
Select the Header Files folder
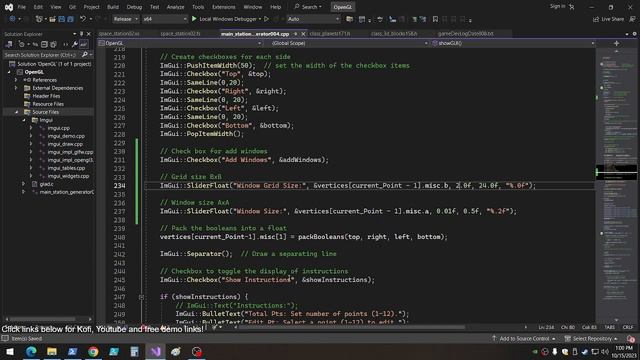pyautogui.click(x=46, y=96)
